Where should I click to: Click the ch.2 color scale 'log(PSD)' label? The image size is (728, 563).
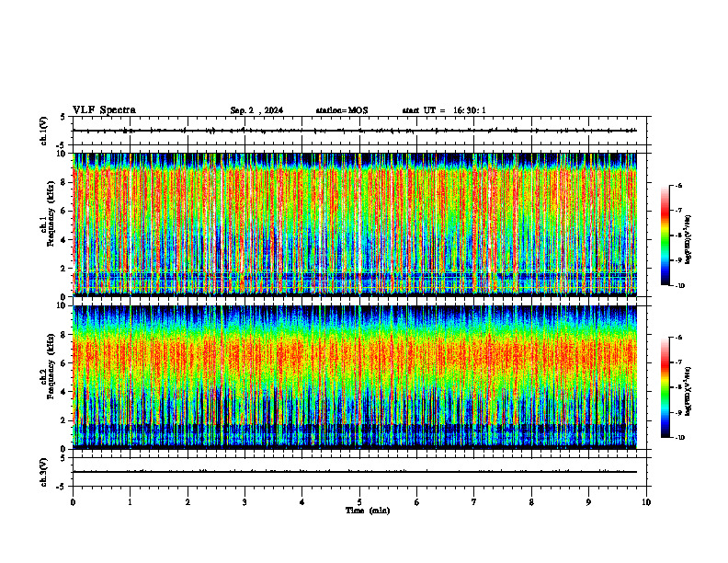(x=688, y=391)
